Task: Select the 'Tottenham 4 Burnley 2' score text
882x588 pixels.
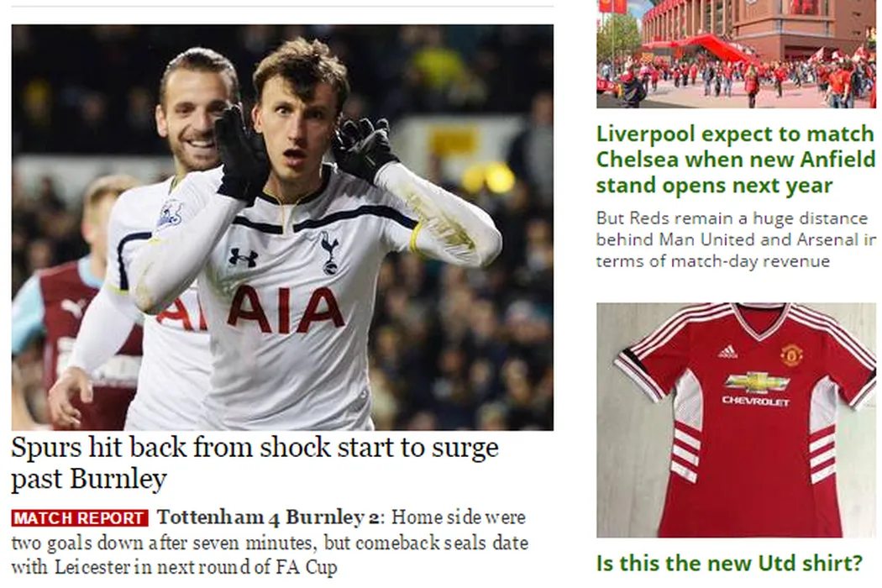Action: click(x=268, y=517)
